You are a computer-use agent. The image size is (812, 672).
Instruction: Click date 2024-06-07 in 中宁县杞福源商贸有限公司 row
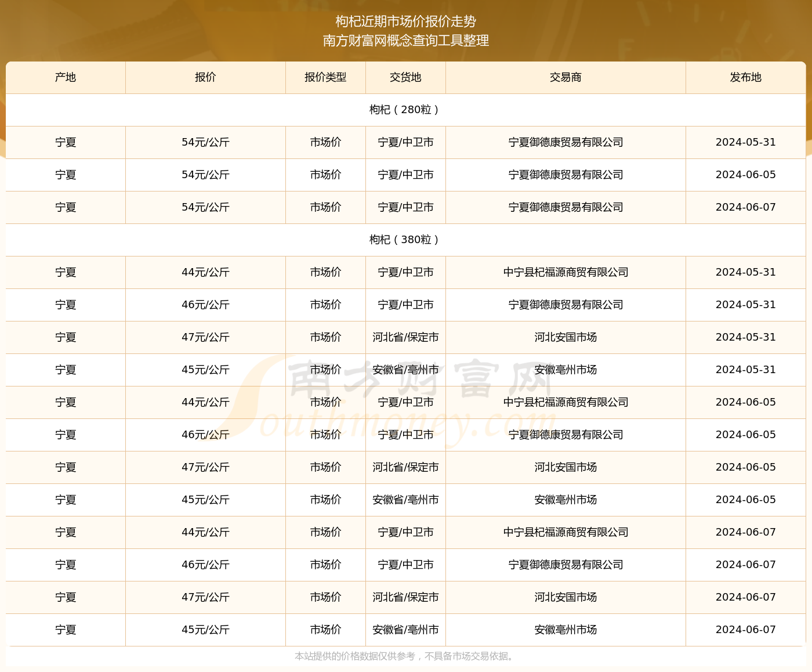(745, 532)
